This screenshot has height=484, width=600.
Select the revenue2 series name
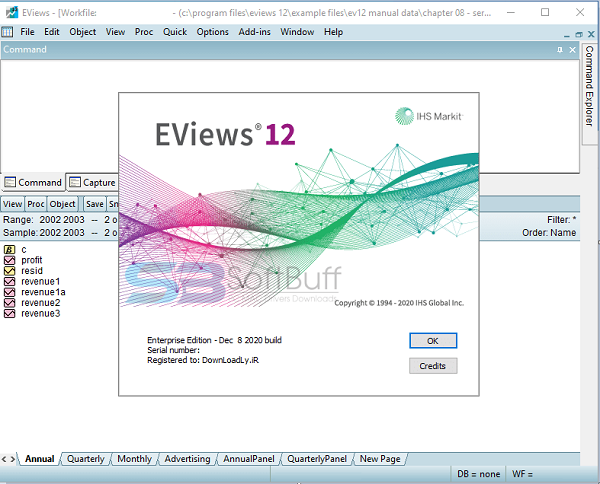[x=41, y=303]
